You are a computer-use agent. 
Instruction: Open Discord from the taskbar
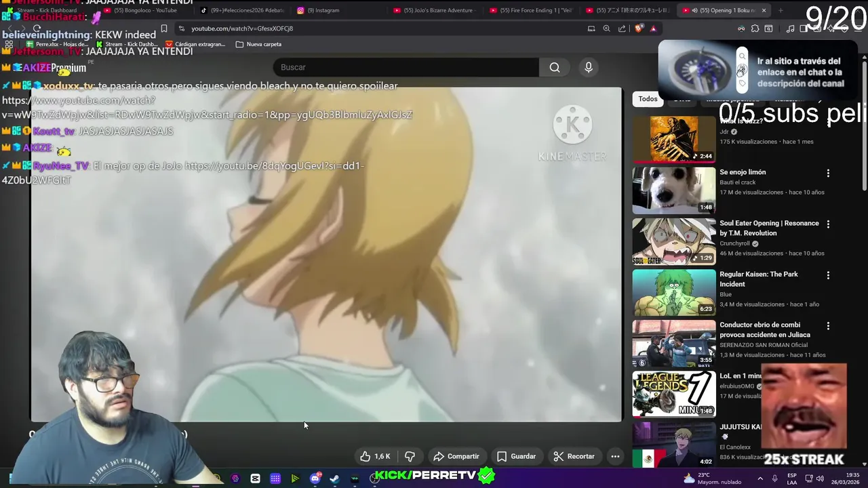pos(315,479)
